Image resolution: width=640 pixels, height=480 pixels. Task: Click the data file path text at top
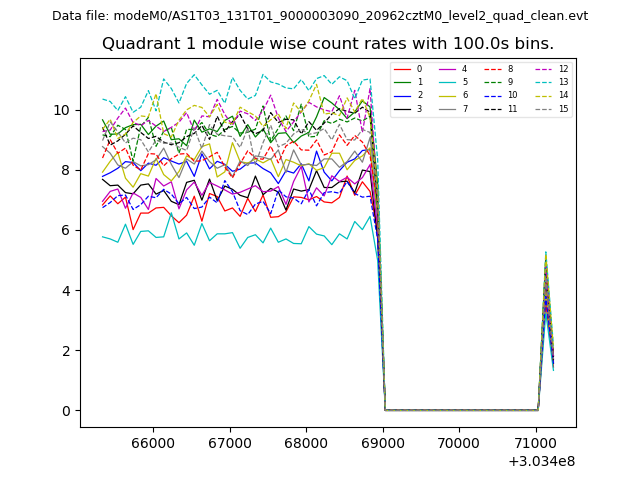(x=320, y=16)
